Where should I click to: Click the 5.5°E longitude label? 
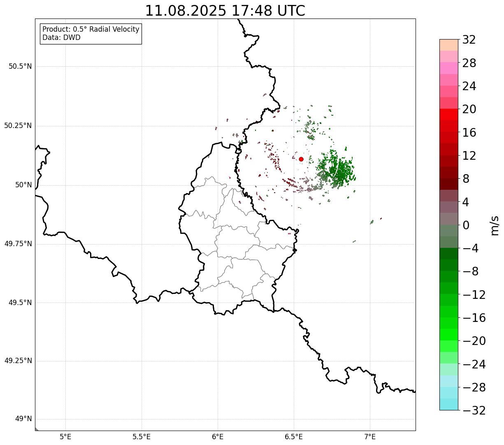(x=142, y=437)
